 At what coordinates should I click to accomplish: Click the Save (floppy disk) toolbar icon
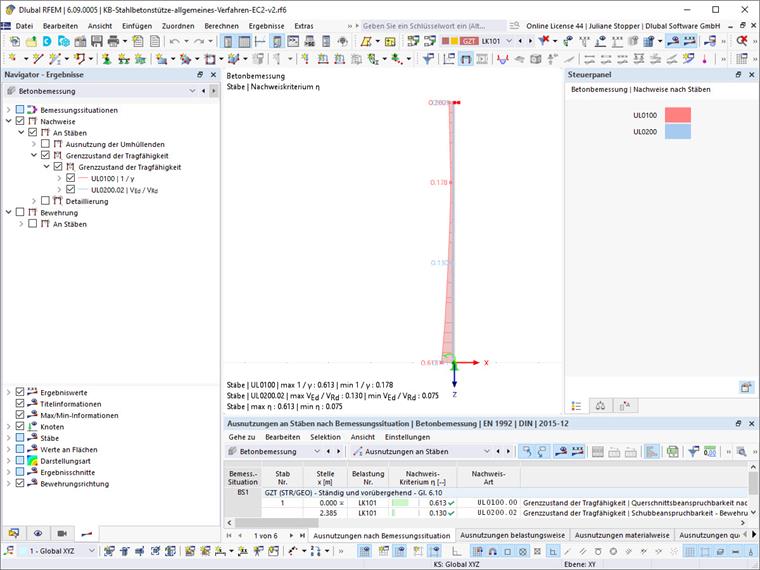click(x=97, y=42)
